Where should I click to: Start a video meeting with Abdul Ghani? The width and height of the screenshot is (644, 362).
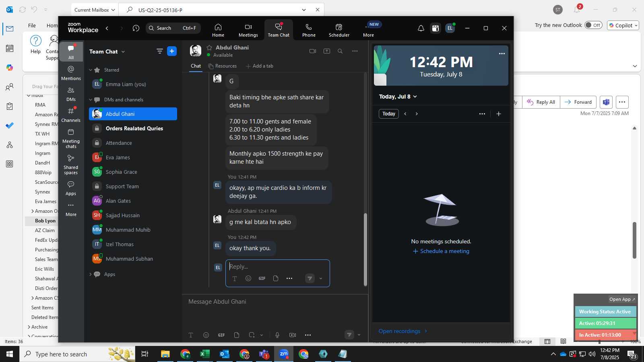click(x=313, y=51)
